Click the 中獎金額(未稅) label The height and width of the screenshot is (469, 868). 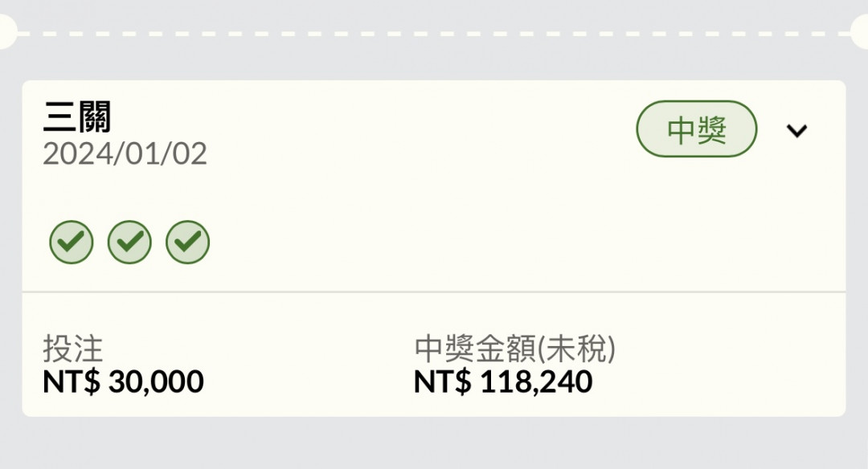point(515,349)
